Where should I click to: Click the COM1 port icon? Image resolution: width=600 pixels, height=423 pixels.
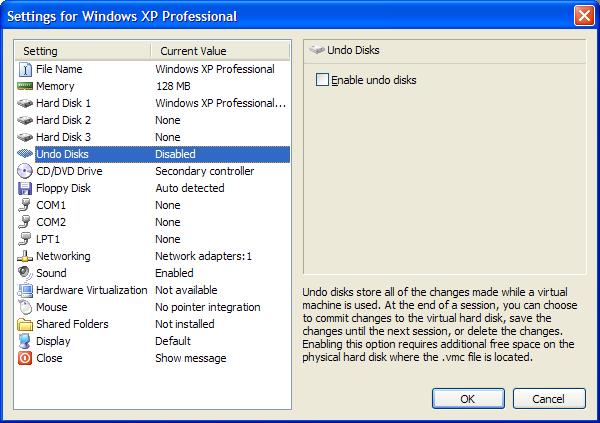[25, 205]
